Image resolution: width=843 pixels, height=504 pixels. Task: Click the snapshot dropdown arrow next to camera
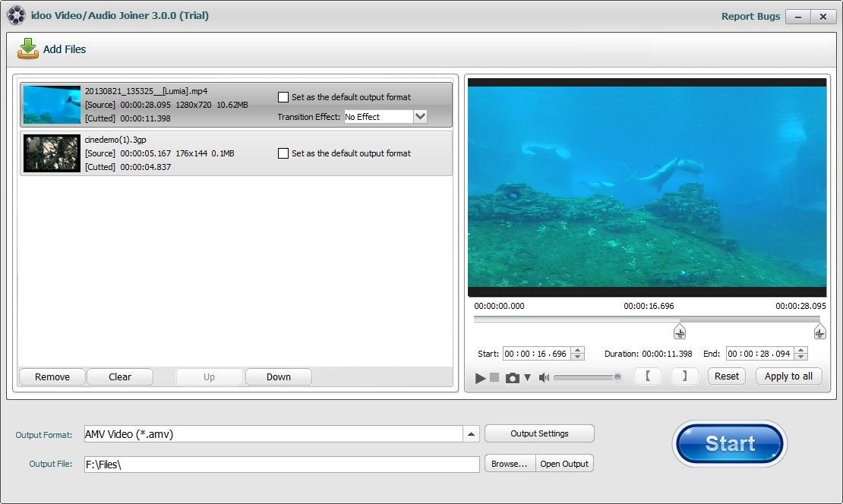click(x=526, y=377)
